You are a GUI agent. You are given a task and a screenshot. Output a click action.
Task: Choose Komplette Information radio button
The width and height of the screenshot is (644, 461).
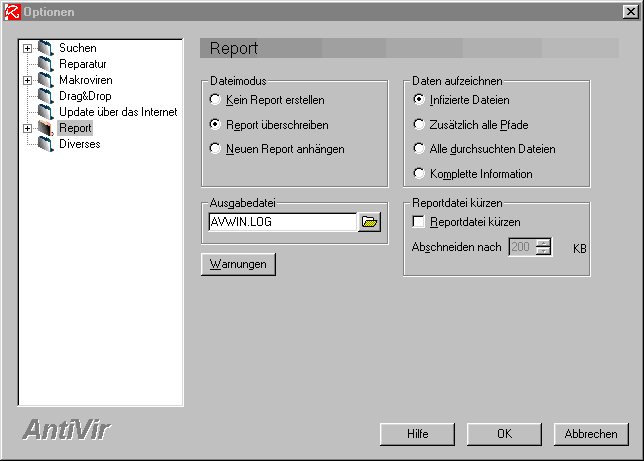(419, 174)
